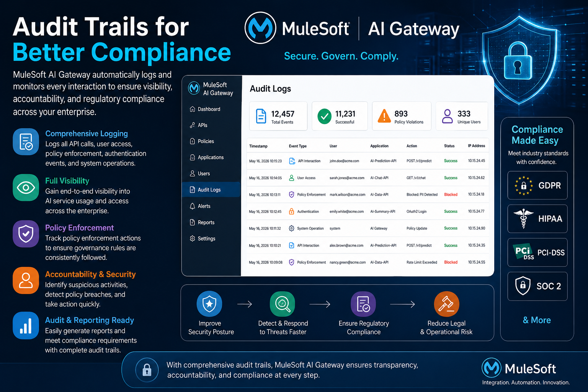Viewport: 588px width, 392px height.
Task: Click the IP address 10.15.24.62
Action: click(477, 178)
